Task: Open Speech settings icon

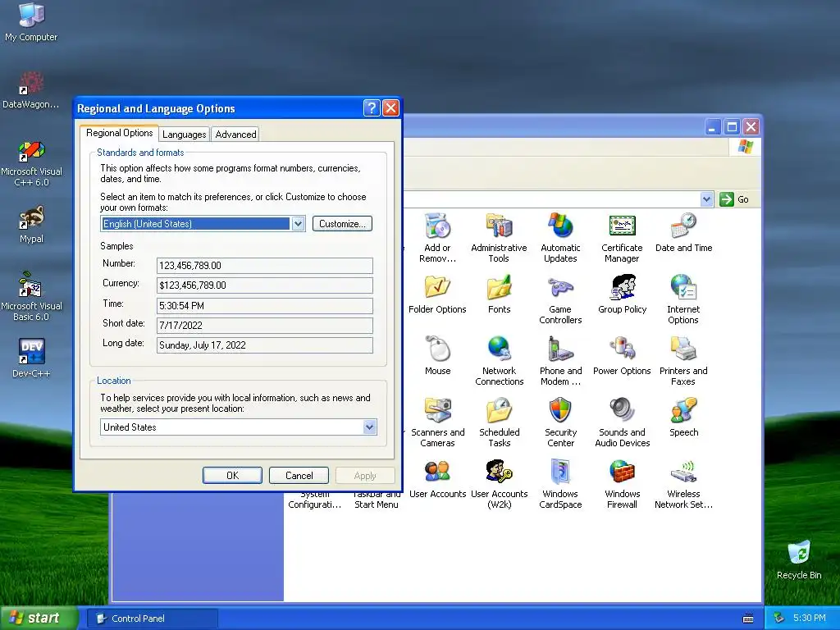Action: click(683, 418)
